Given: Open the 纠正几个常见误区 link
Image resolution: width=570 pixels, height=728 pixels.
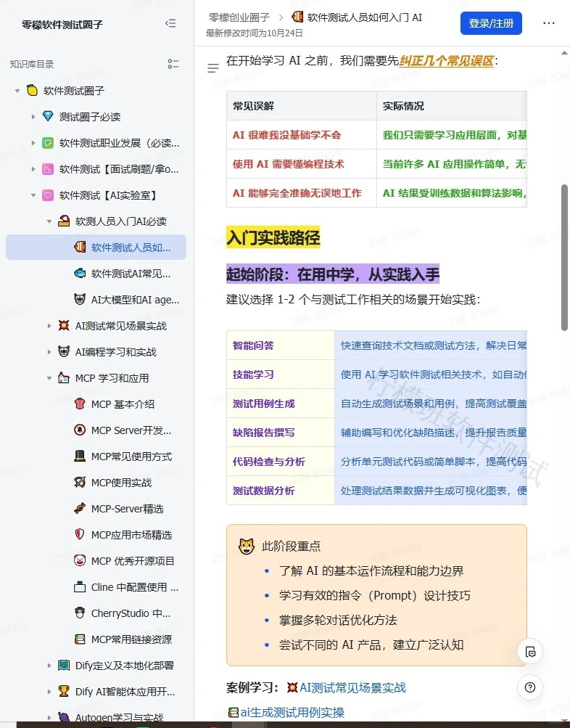Looking at the screenshot, I should coord(447,61).
